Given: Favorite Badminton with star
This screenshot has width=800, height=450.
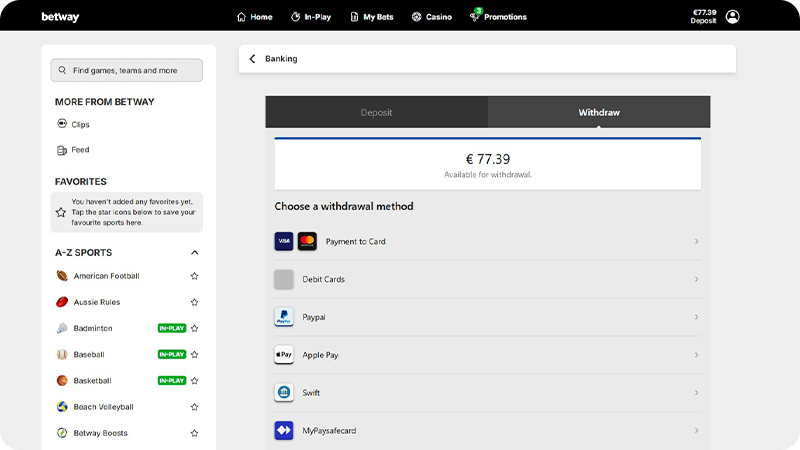Looking at the screenshot, I should [x=194, y=328].
